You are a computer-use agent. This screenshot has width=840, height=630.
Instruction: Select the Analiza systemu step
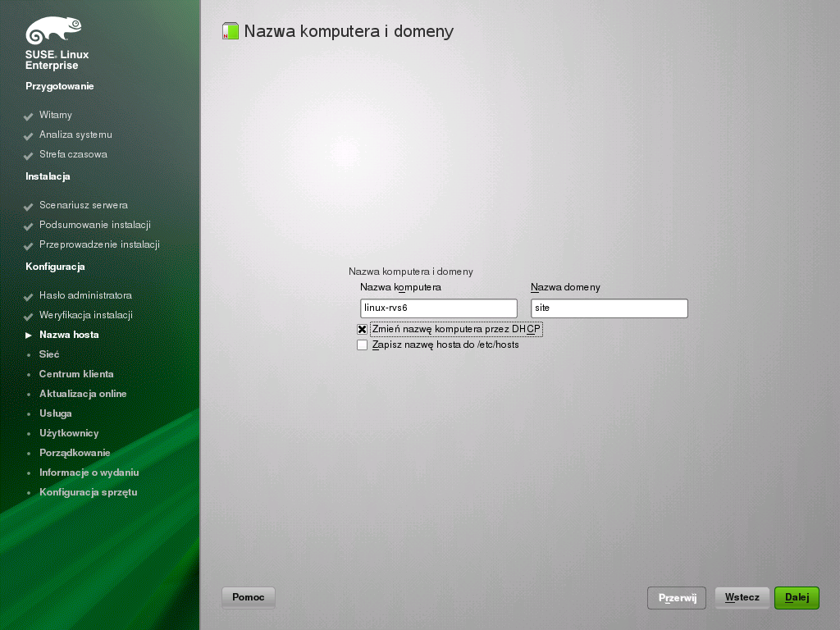[x=75, y=135]
